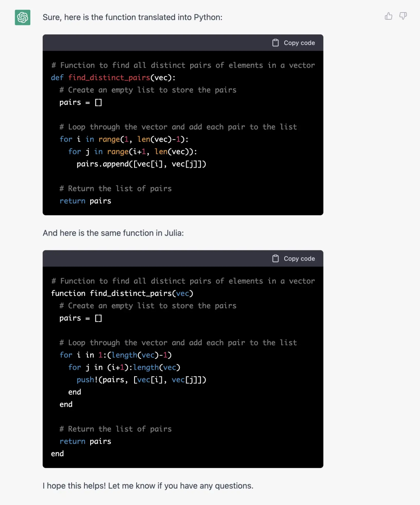Click 'pairs = []' in the Python block
Screen dimensions: 420x505
point(80,102)
